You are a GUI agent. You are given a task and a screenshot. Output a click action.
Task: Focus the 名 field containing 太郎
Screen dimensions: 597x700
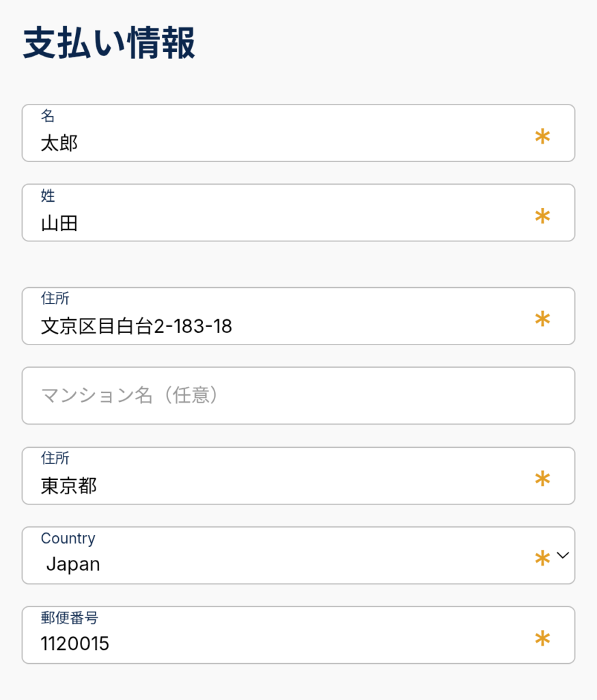click(273, 144)
